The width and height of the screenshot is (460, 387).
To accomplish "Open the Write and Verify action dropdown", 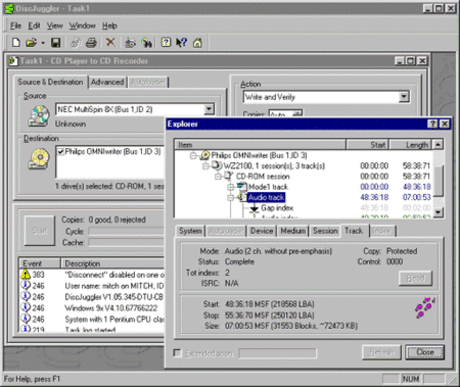I will tap(404, 97).
